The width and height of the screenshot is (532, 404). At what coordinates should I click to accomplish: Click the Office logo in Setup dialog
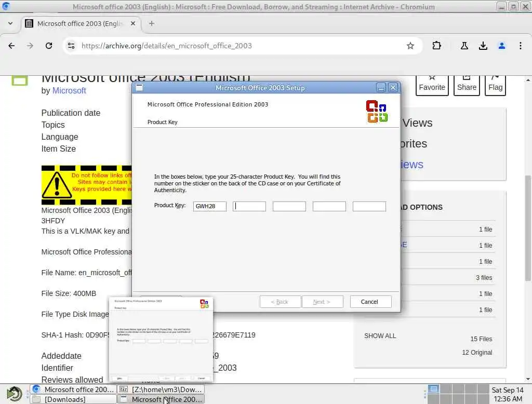(x=377, y=111)
